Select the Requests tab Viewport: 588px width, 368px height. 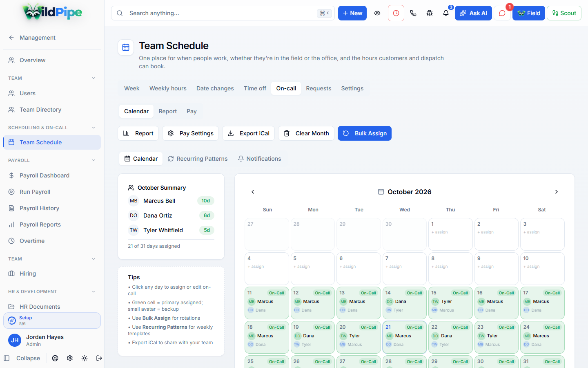pos(318,88)
